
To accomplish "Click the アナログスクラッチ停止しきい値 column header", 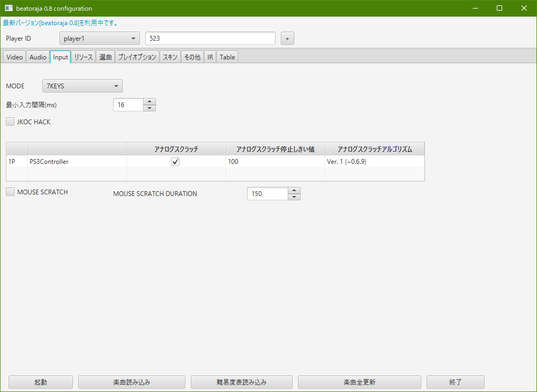I will click(x=275, y=149).
